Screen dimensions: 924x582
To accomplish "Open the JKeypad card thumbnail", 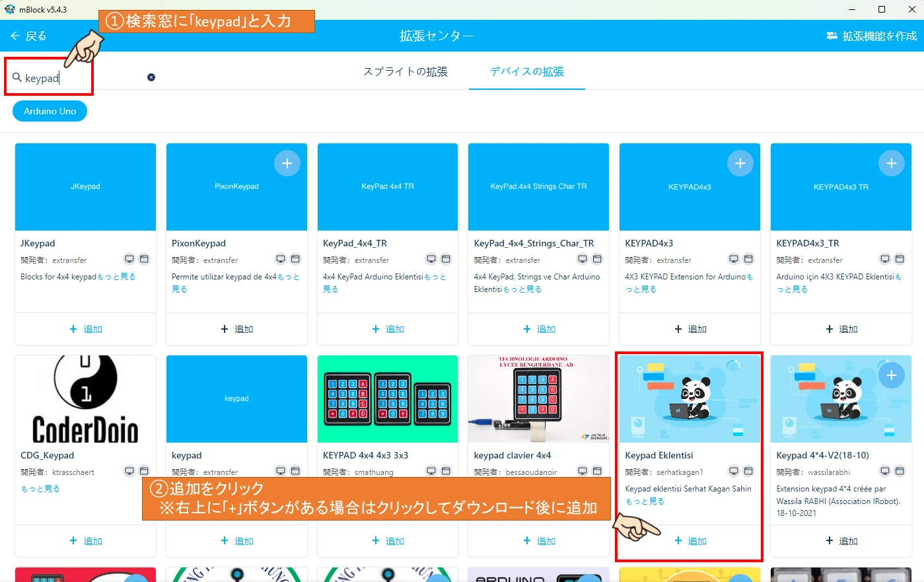I will pyautogui.click(x=85, y=187).
